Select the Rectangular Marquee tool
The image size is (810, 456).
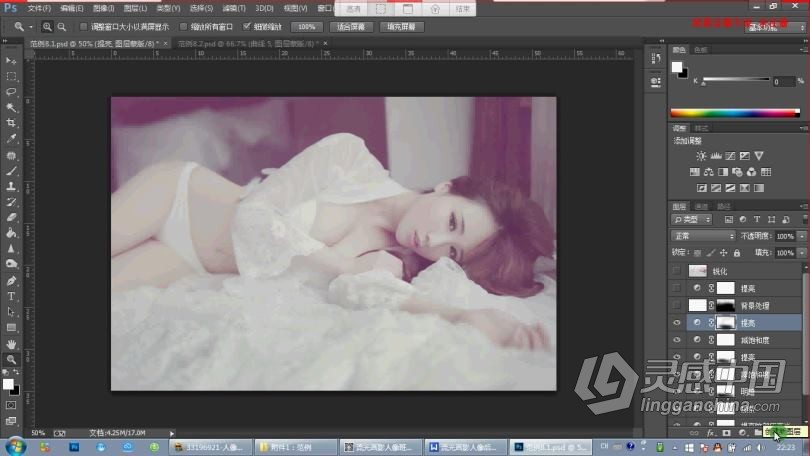click(x=11, y=76)
